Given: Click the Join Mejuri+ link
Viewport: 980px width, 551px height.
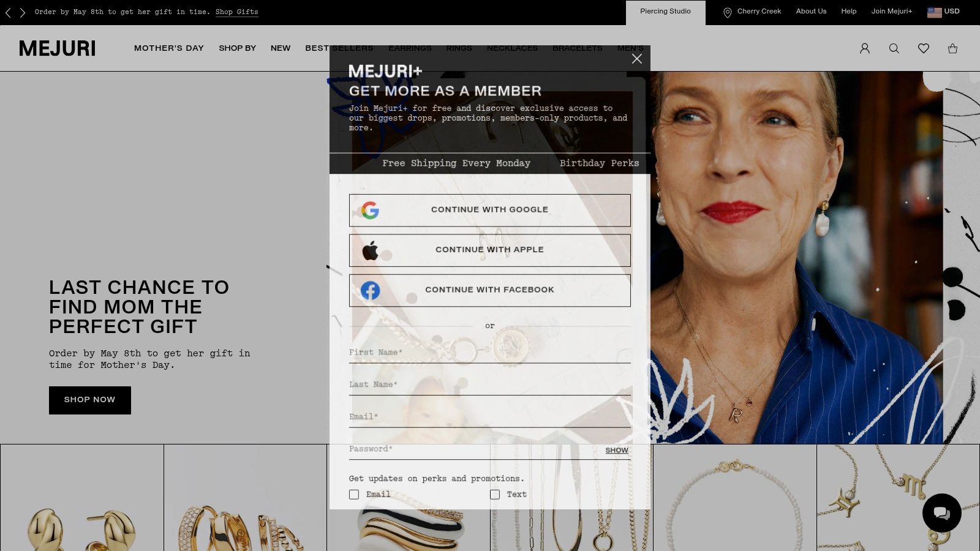Looking at the screenshot, I should coord(892,12).
